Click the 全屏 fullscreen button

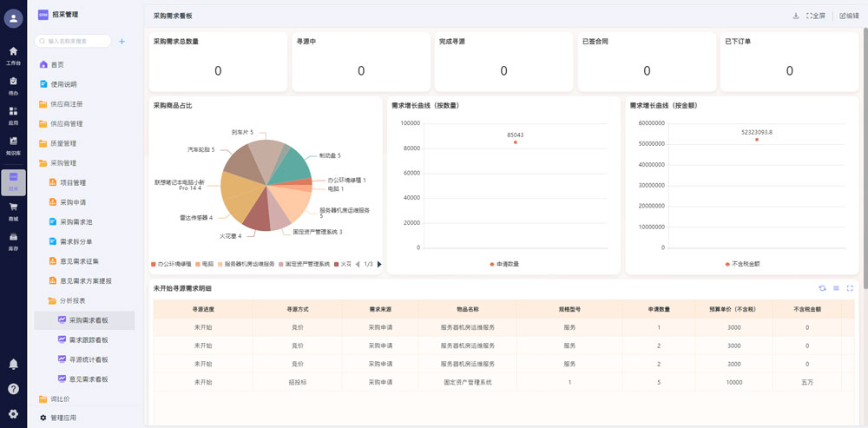point(815,16)
